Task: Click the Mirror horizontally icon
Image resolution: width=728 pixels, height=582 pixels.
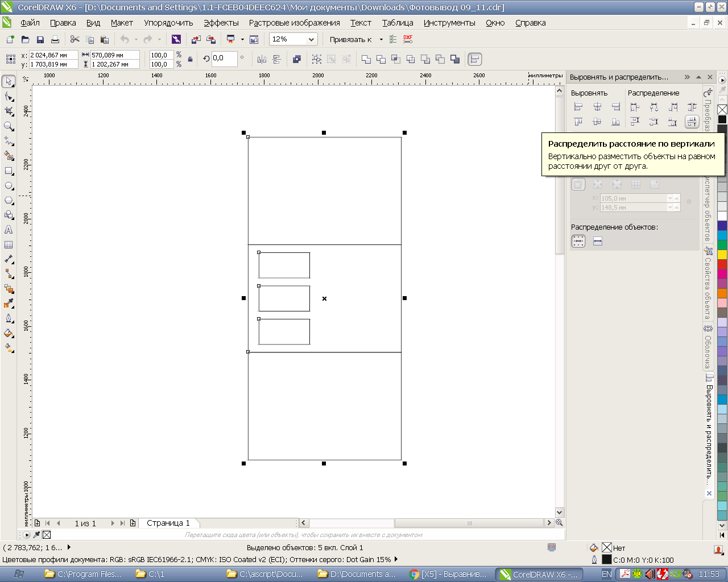Action: pyautogui.click(x=262, y=59)
